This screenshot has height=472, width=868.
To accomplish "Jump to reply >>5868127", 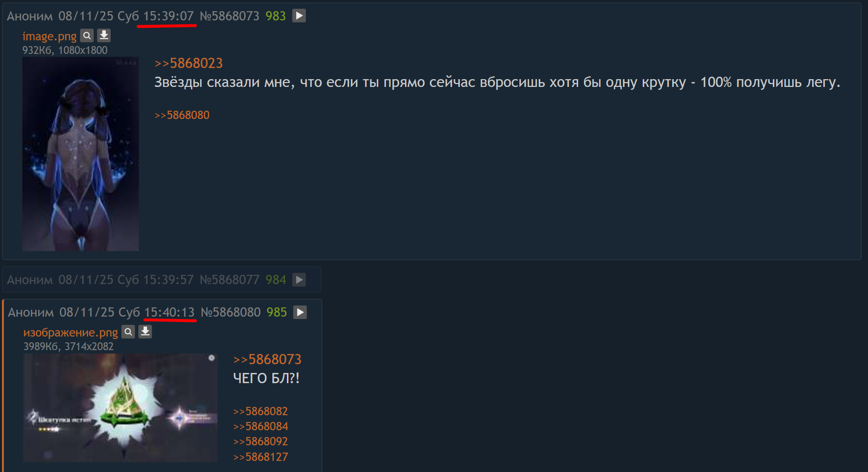I will coord(261,457).
